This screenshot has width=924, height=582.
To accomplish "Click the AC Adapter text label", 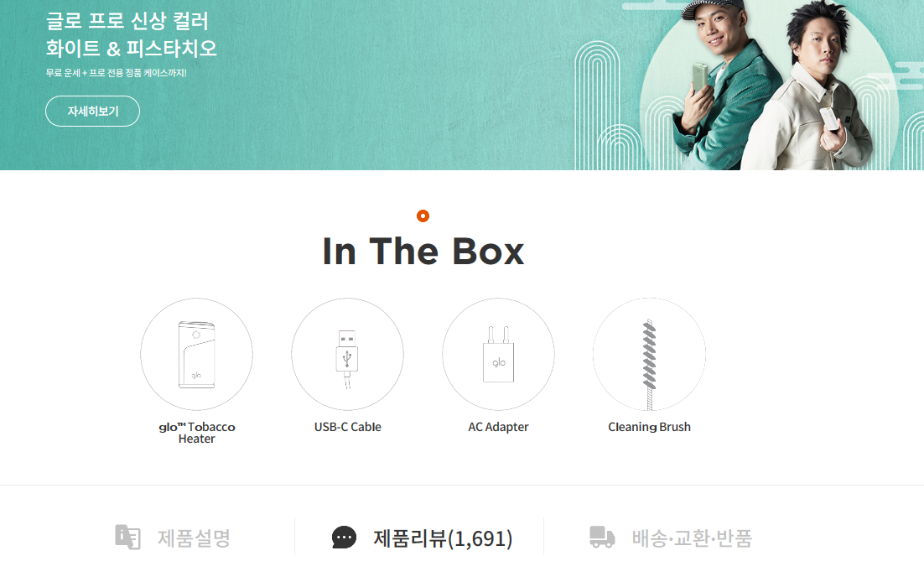I will pos(499,427).
